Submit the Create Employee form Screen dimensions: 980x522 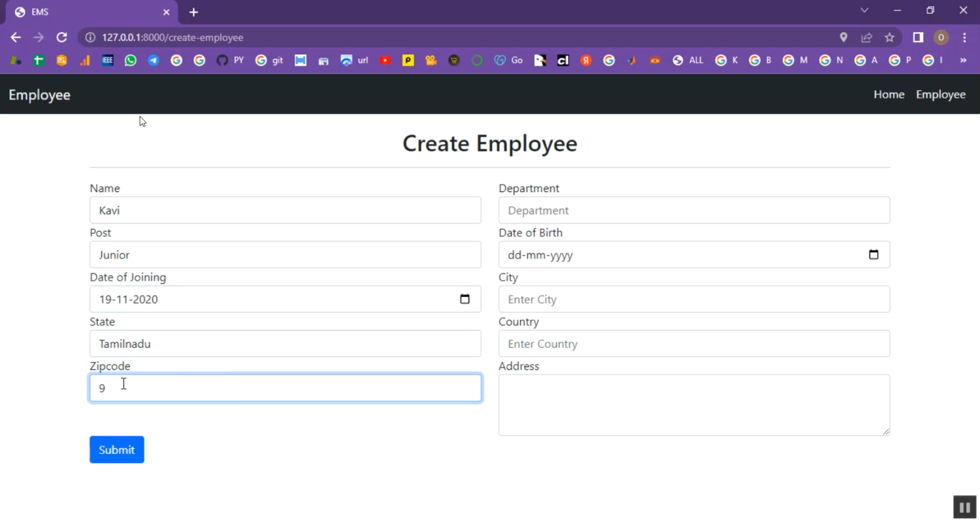(117, 449)
